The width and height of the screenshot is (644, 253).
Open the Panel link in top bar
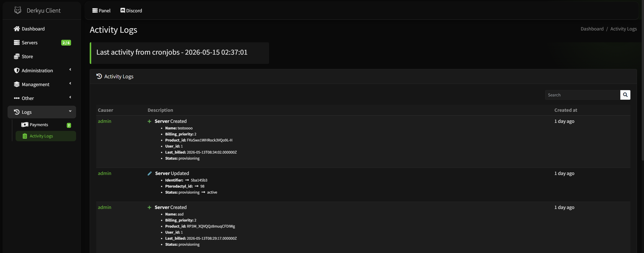[x=101, y=11]
